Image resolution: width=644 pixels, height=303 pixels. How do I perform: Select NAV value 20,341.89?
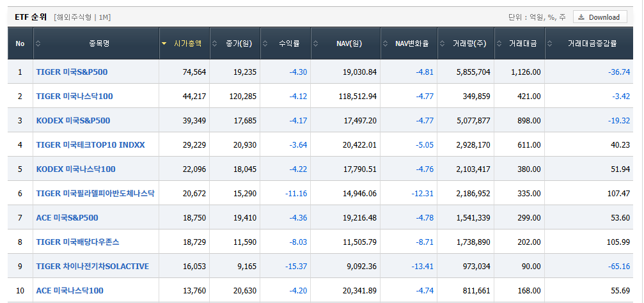359,290
